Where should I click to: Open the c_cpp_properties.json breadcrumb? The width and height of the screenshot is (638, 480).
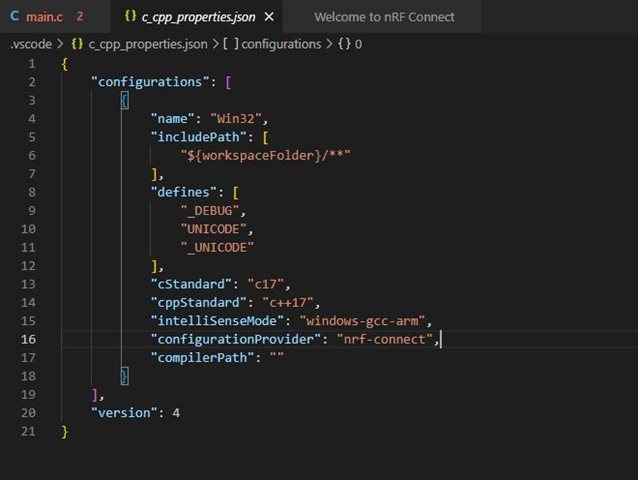coord(148,44)
